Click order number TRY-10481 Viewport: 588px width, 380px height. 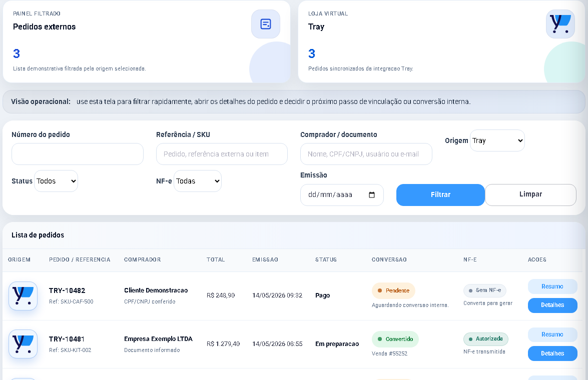pyautogui.click(x=67, y=339)
